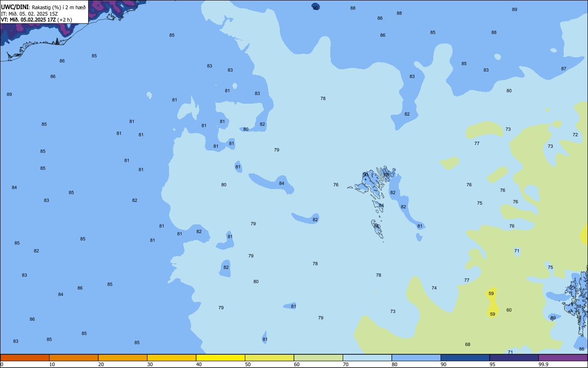Viewport: 588px width, 368px height.
Task: Click the humidity value 87 on the map
Action: pyautogui.click(x=564, y=69)
